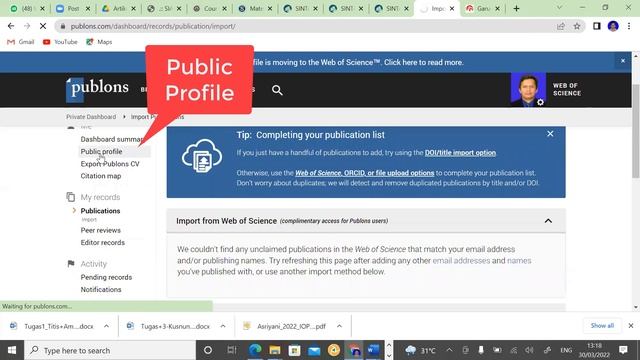This screenshot has width=640, height=360.
Task: Close the downloads bar
Action: (631, 326)
